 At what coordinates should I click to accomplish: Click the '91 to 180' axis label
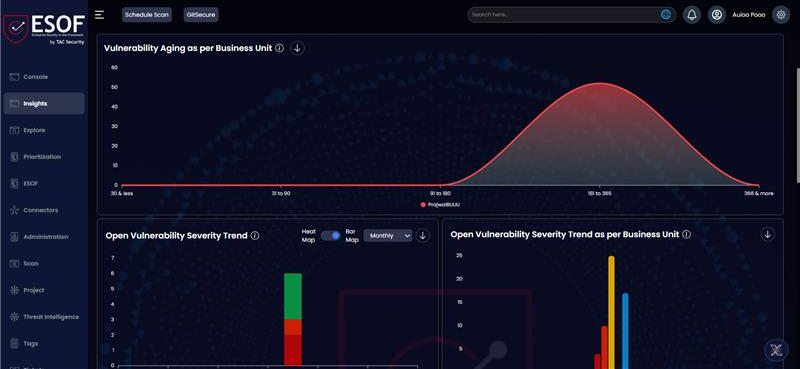coord(440,193)
